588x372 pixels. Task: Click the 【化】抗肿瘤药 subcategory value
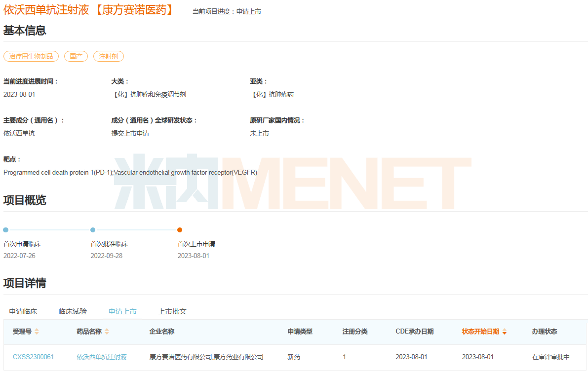(x=272, y=94)
